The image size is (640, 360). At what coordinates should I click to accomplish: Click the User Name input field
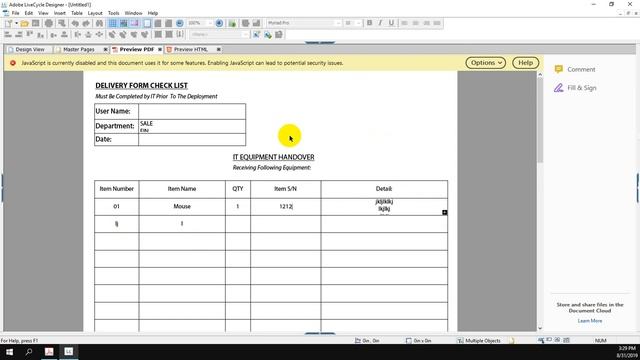click(192, 111)
